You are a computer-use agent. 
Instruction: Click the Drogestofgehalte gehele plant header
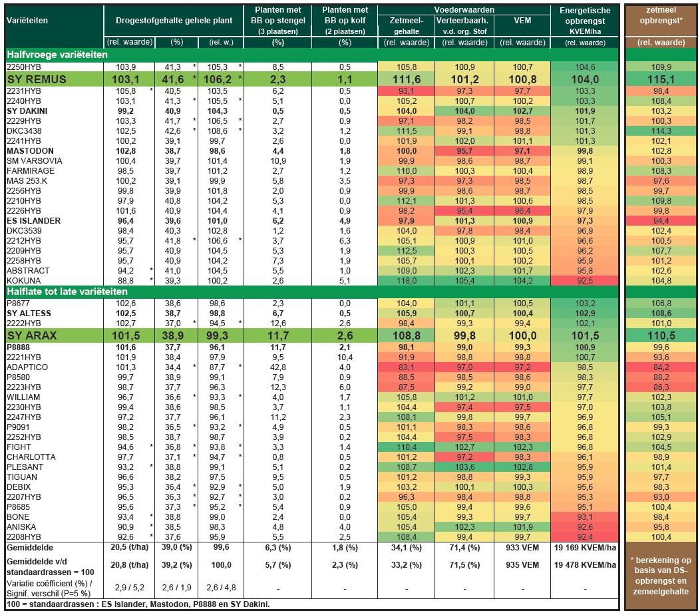[x=174, y=21]
